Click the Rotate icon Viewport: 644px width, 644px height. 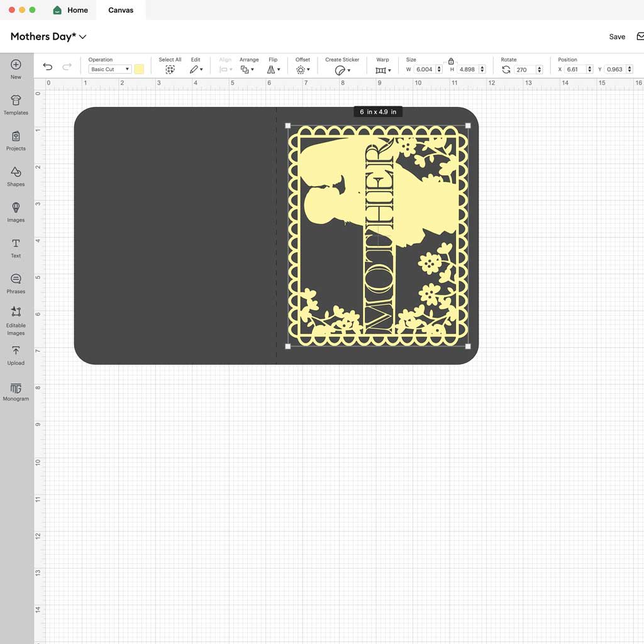click(506, 70)
